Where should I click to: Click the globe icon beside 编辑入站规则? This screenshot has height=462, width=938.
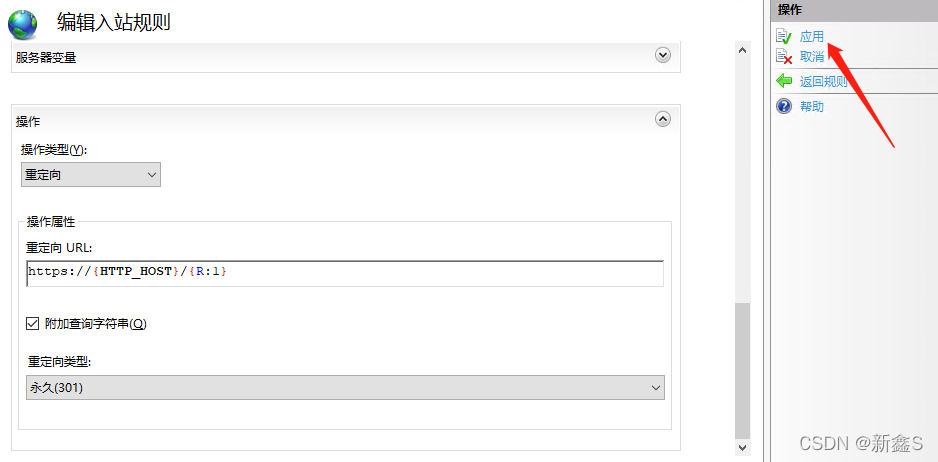click(23, 24)
